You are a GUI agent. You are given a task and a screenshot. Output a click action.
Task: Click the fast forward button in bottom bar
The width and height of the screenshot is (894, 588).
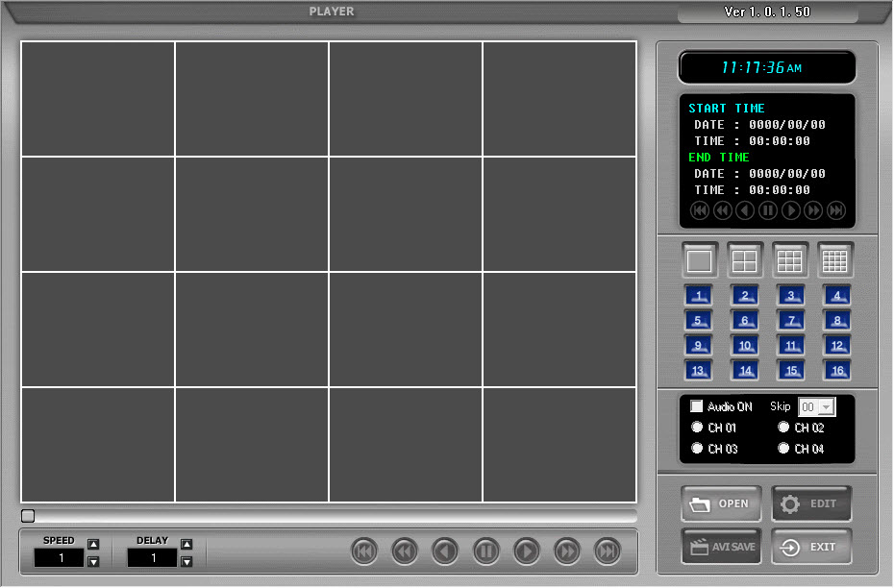click(x=567, y=551)
